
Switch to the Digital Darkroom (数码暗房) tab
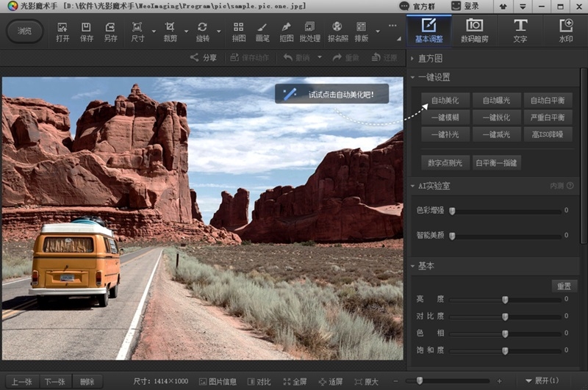click(475, 31)
